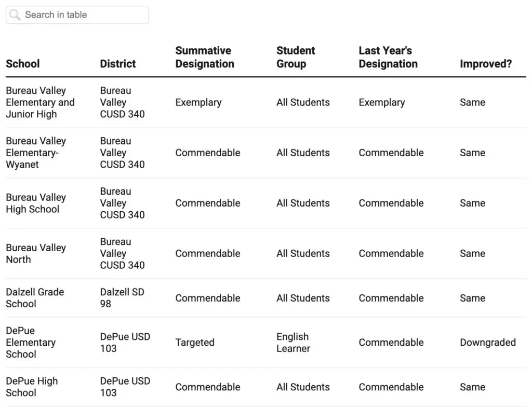
Task: Click the DePue Elementary School cell
Action: (x=31, y=342)
